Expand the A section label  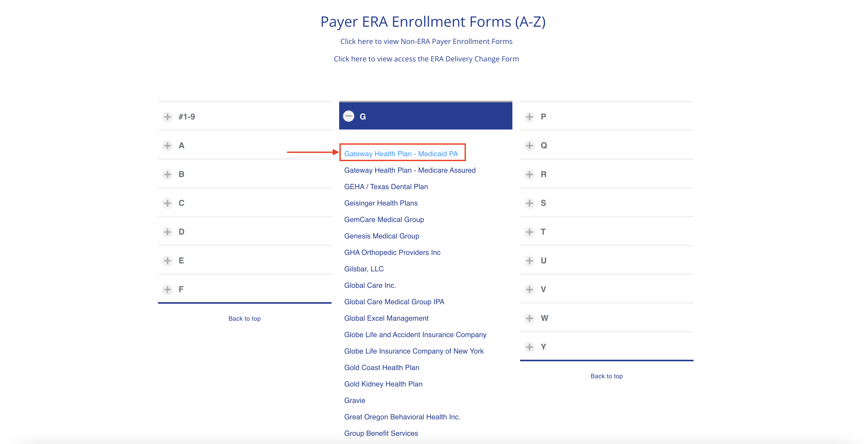181,145
